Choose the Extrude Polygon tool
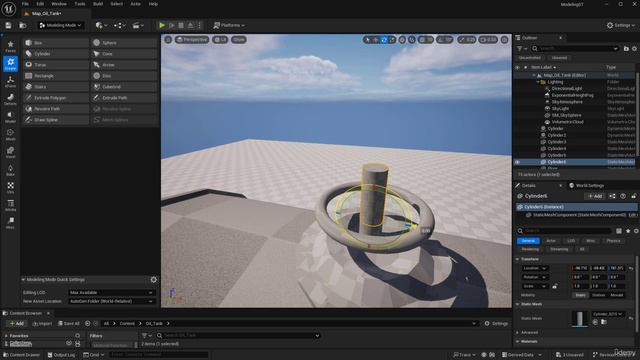The height and width of the screenshot is (360, 640). tap(56, 98)
